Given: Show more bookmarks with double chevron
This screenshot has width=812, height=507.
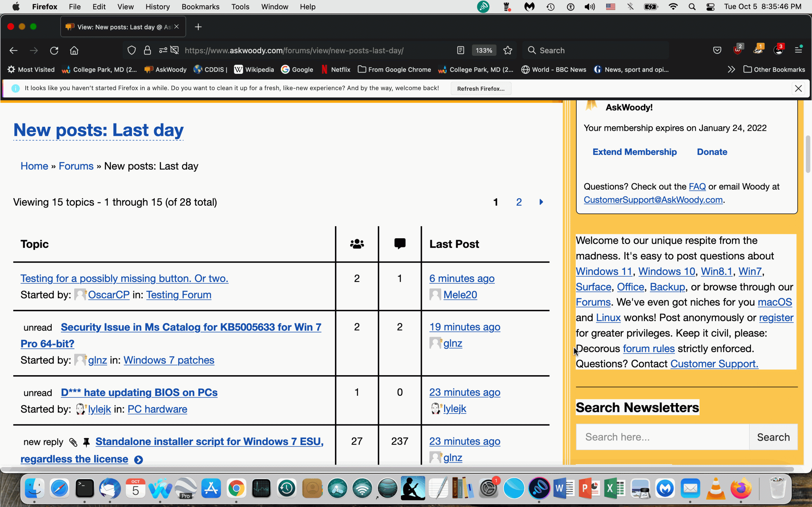Looking at the screenshot, I should click(731, 69).
